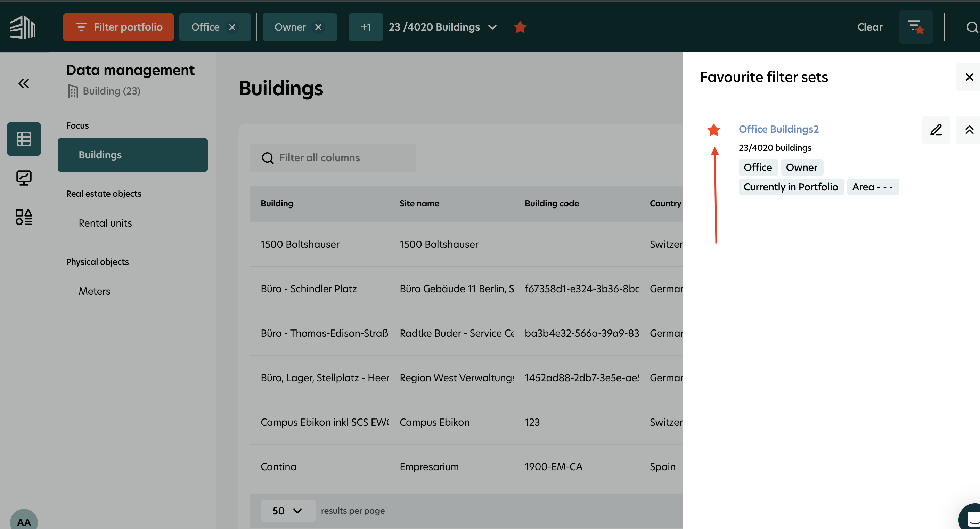This screenshot has width=980, height=529.
Task: Open the Filter portfolio button
Action: tap(118, 27)
